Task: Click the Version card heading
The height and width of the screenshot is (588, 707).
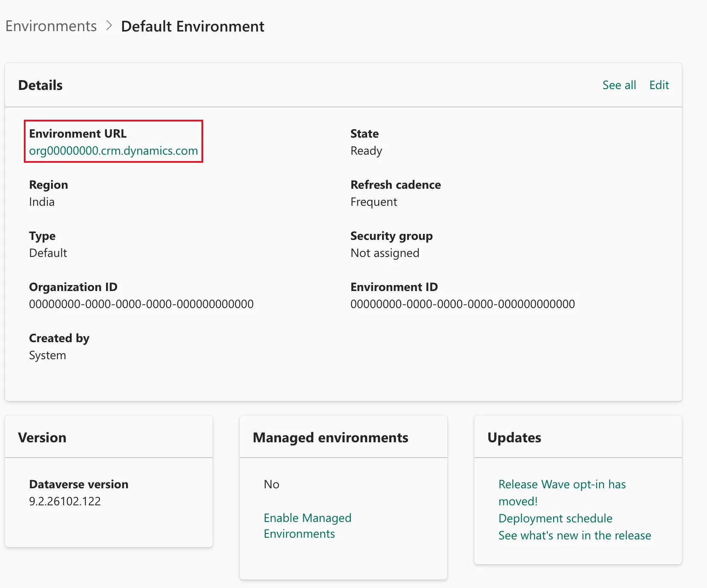Action: [x=42, y=438]
